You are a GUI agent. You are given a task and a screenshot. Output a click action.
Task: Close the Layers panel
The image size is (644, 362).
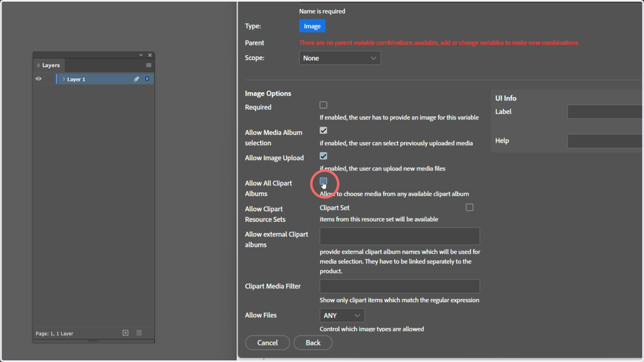(x=150, y=55)
